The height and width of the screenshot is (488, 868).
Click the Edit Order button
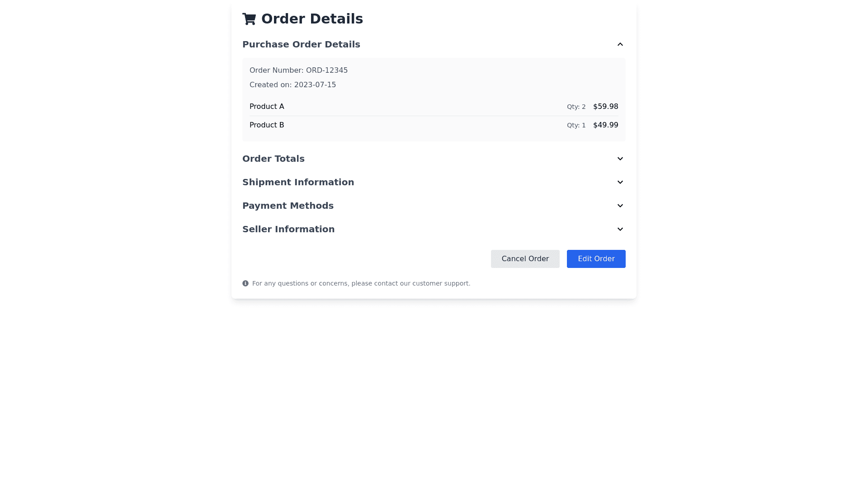[596, 259]
